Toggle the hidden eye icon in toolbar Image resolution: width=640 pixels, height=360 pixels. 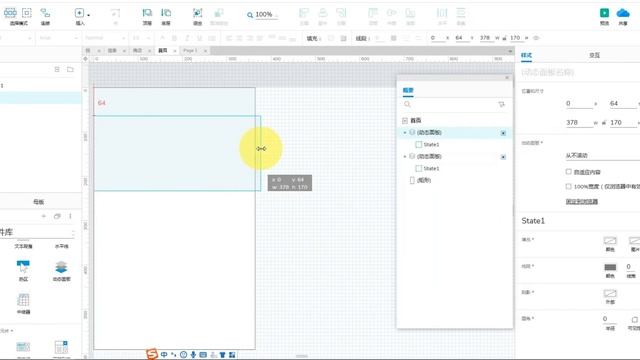[536, 38]
